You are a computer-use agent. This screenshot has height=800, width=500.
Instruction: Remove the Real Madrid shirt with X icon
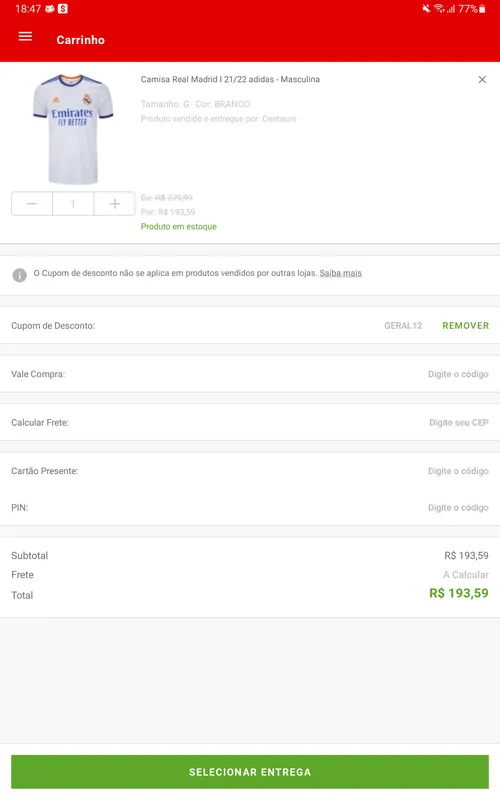tap(482, 80)
